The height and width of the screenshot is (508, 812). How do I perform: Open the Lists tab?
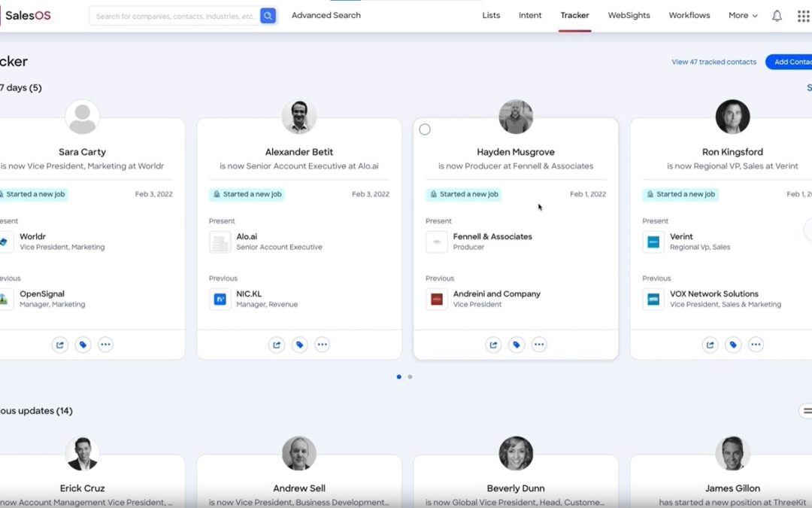[491, 16]
